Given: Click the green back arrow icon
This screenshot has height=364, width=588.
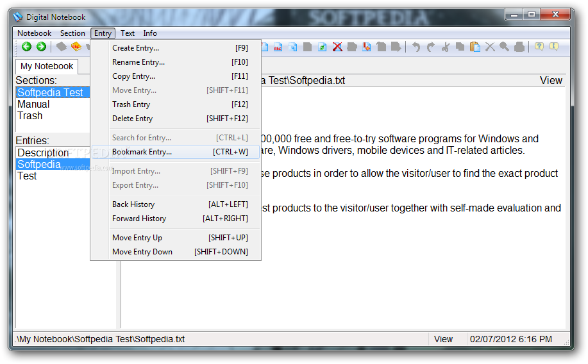Looking at the screenshot, I should click(x=26, y=47).
